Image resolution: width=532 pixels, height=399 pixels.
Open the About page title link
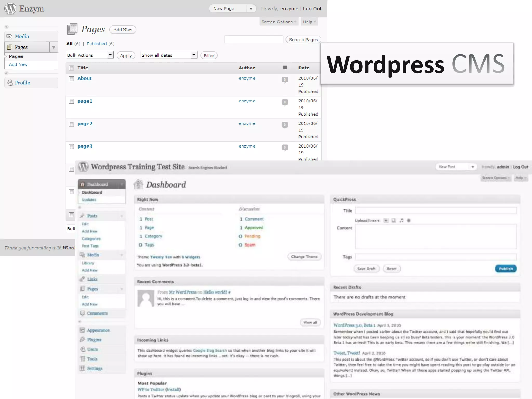[84, 78]
